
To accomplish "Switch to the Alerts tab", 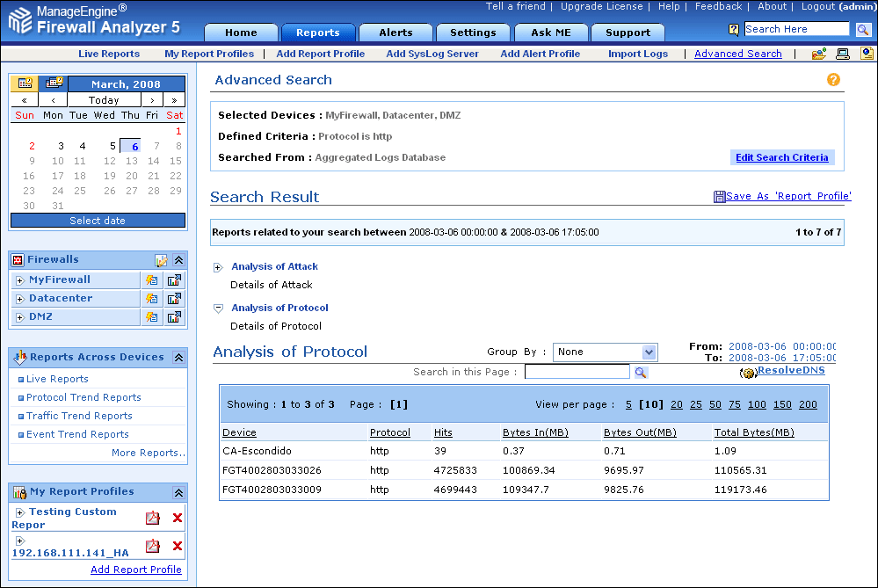I will pos(395,33).
